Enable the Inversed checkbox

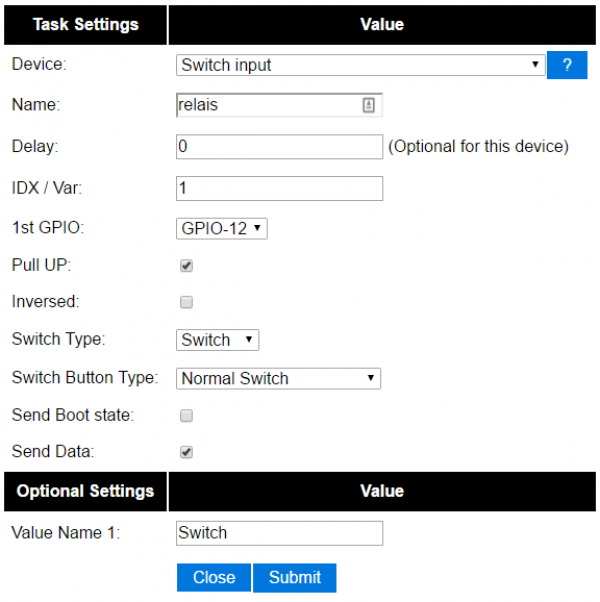coord(186,302)
